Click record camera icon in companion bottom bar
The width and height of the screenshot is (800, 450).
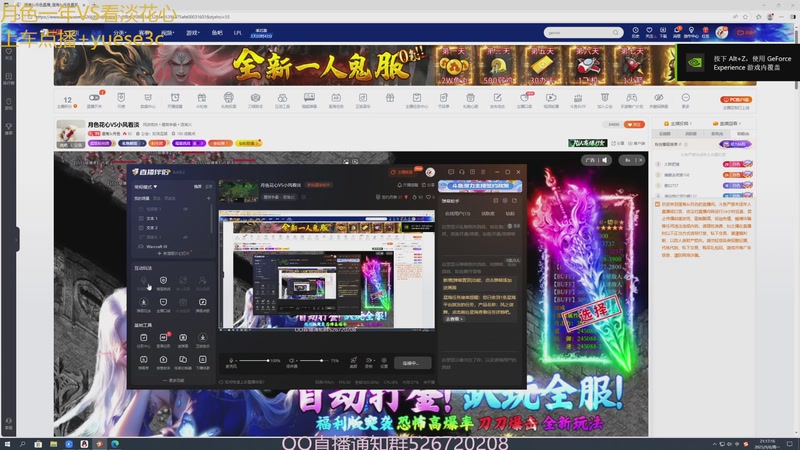click(x=369, y=360)
